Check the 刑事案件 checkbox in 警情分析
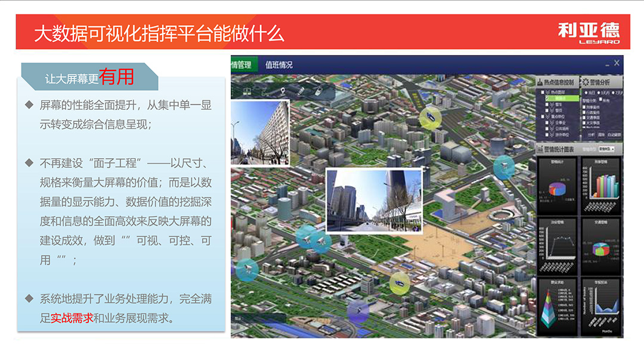The image size is (644, 363). [583, 108]
